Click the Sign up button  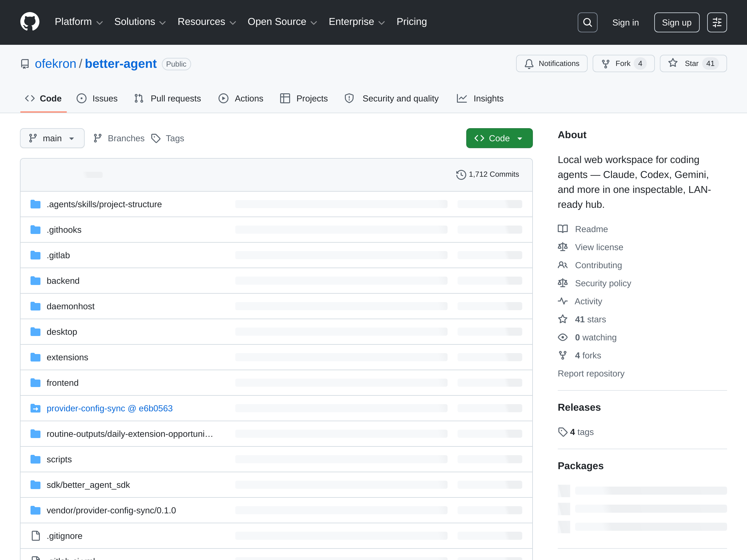pos(676,23)
